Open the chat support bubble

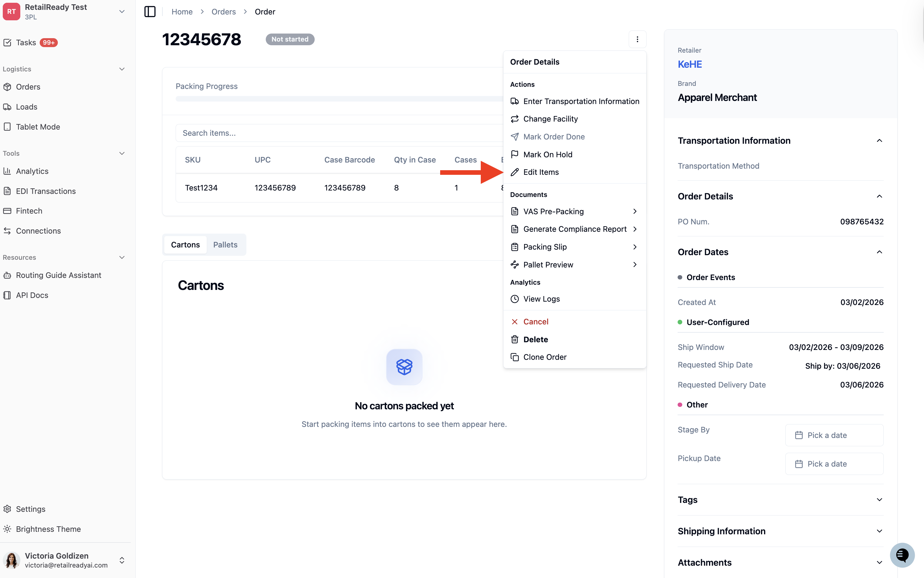[902, 555]
